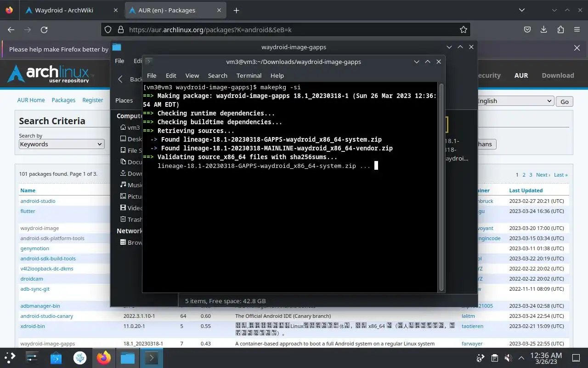Open Firefox Downloads panel
This screenshot has width=588, height=368.
(x=544, y=29)
